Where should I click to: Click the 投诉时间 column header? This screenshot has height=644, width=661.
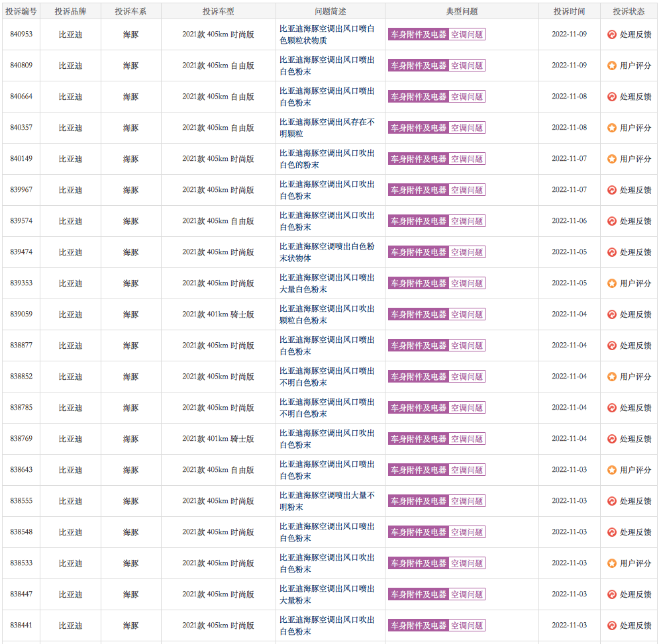(569, 11)
